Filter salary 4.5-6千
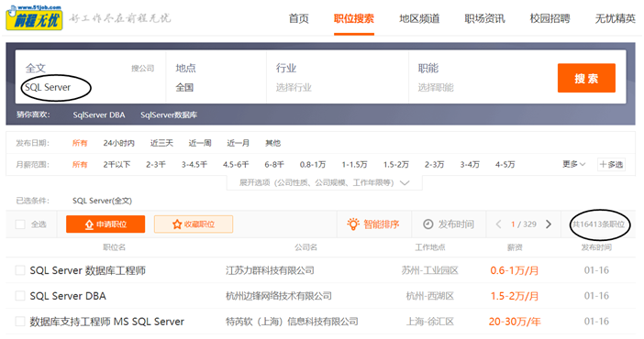Viewport: 644px width, 339px height. pyautogui.click(x=236, y=165)
